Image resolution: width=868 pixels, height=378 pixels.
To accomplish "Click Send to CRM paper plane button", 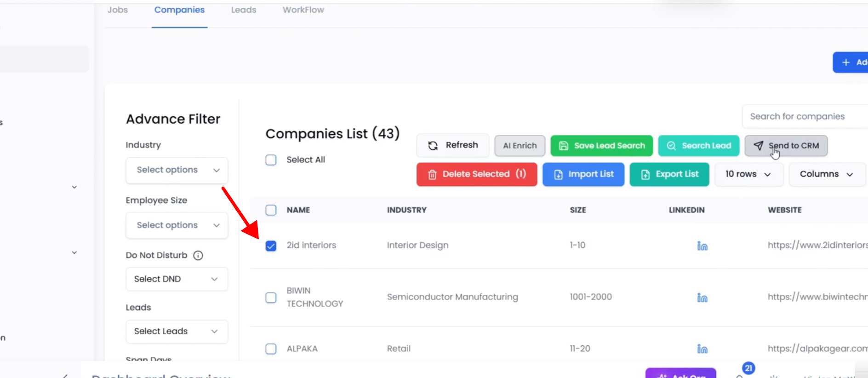I will [786, 146].
